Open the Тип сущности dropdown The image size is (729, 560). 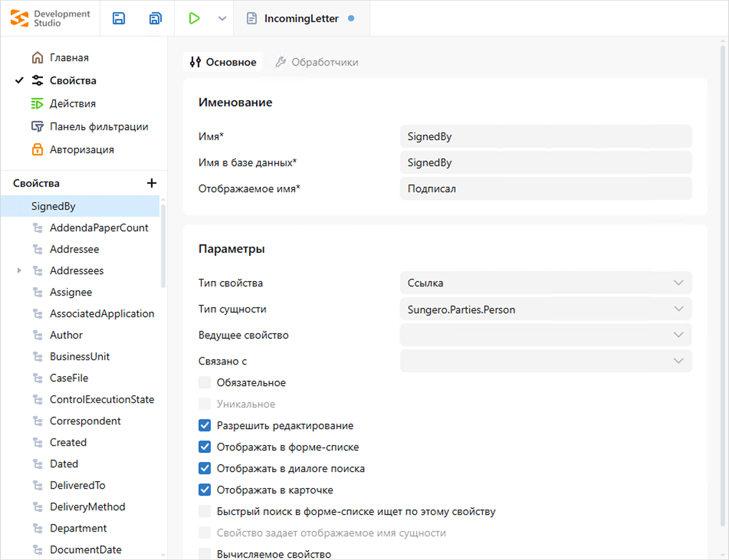[545, 309]
